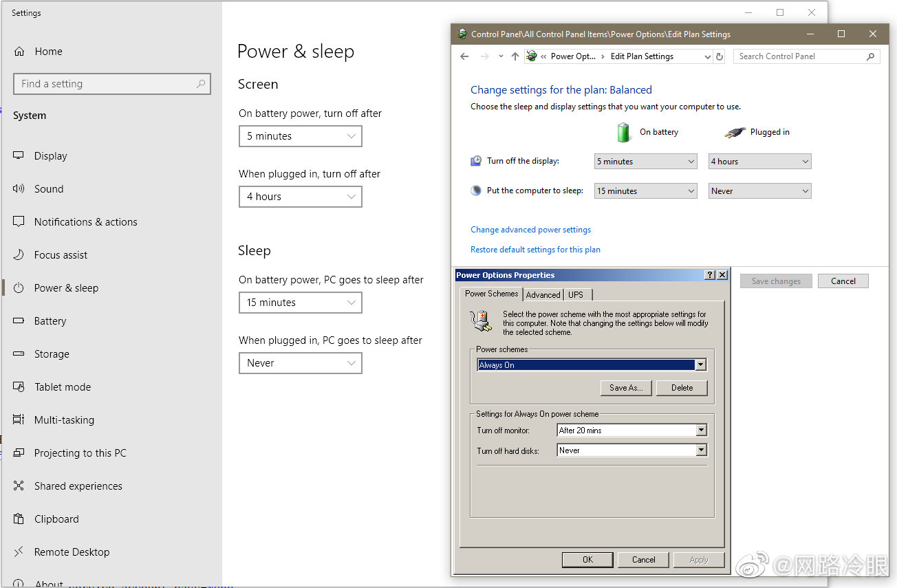Screen dimensions: 897x588
Task: Click the Sound speaker icon in sidebar
Action: (x=19, y=188)
